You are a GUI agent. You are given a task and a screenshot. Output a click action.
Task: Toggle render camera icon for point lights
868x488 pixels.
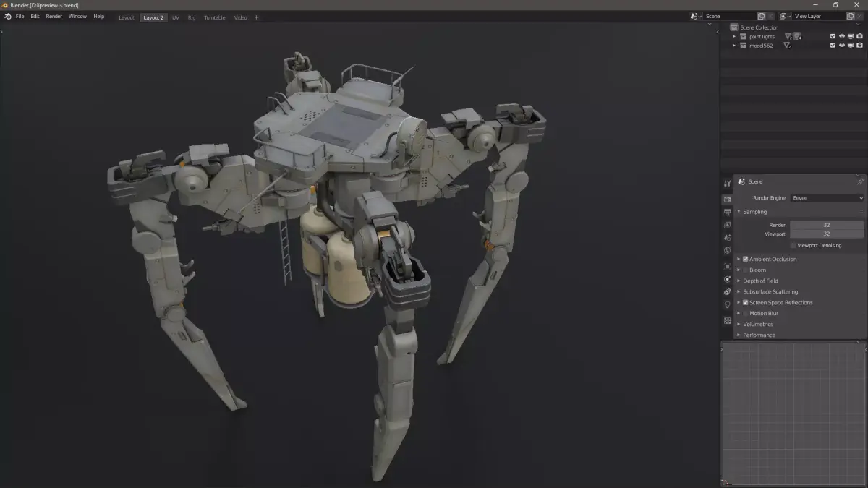tap(859, 36)
